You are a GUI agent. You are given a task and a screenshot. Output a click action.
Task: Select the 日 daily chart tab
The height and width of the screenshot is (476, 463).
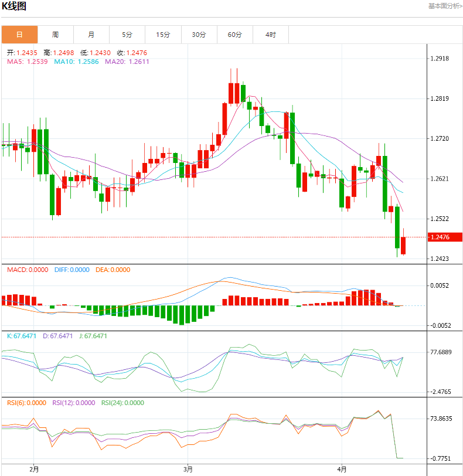[x=19, y=35]
